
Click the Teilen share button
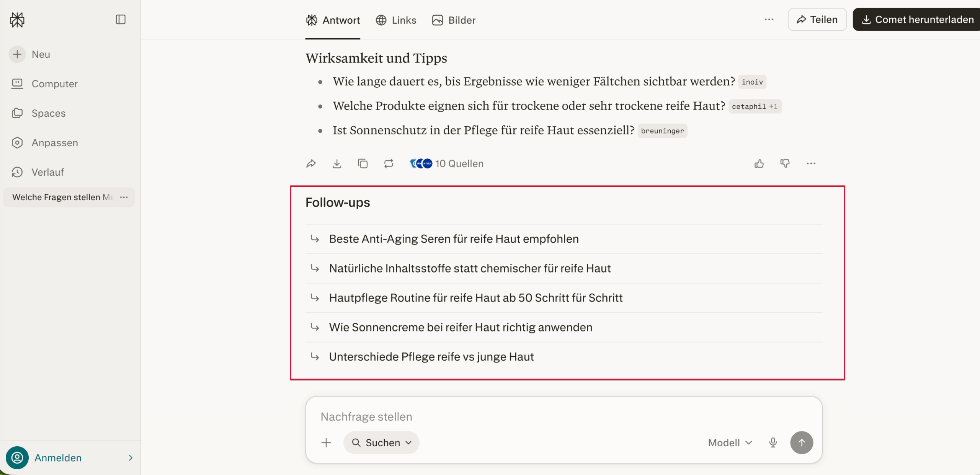click(817, 20)
